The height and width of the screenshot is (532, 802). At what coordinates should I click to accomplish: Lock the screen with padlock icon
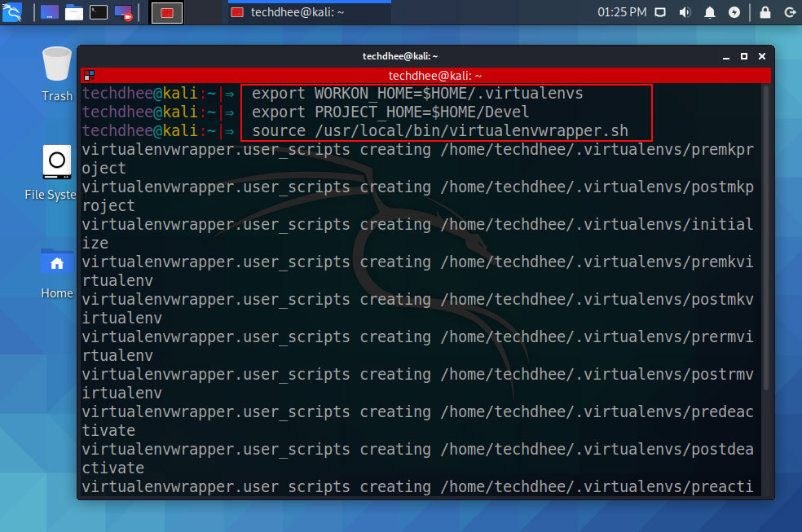[765, 12]
